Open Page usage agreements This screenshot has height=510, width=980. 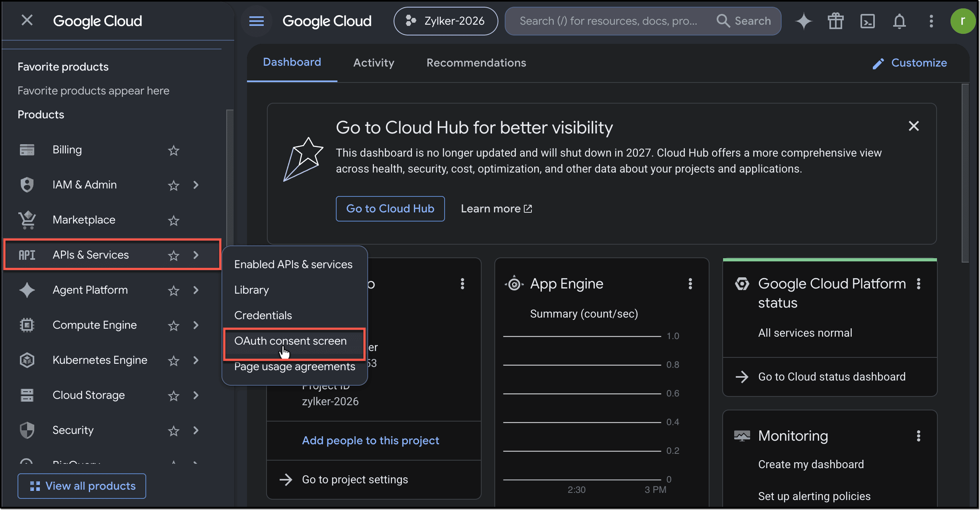(294, 367)
